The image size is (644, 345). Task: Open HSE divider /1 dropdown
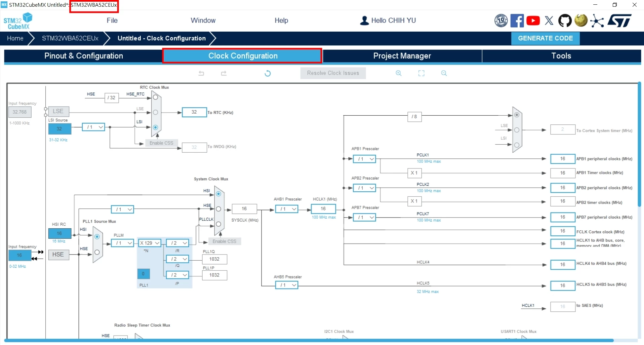(122, 209)
